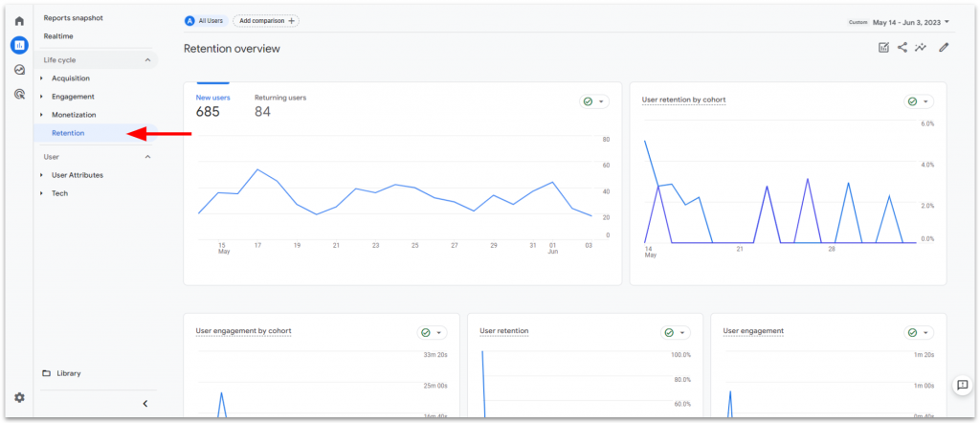Expand the Acquisition section
Screen dimensions: 980x423
click(x=71, y=78)
